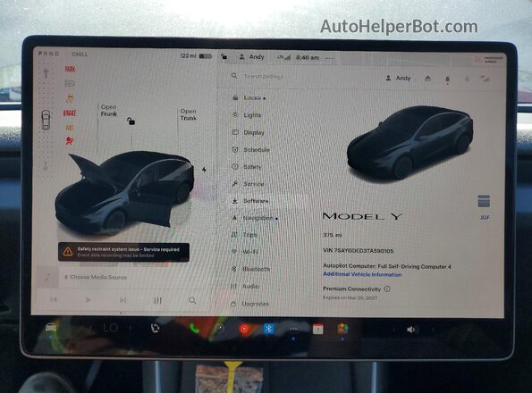The image size is (532, 393).
Task: Open the red YouTube Music app
Action: [x=244, y=329]
